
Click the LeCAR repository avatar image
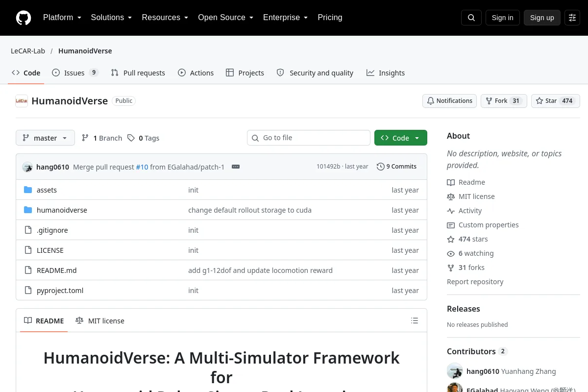[x=22, y=101]
